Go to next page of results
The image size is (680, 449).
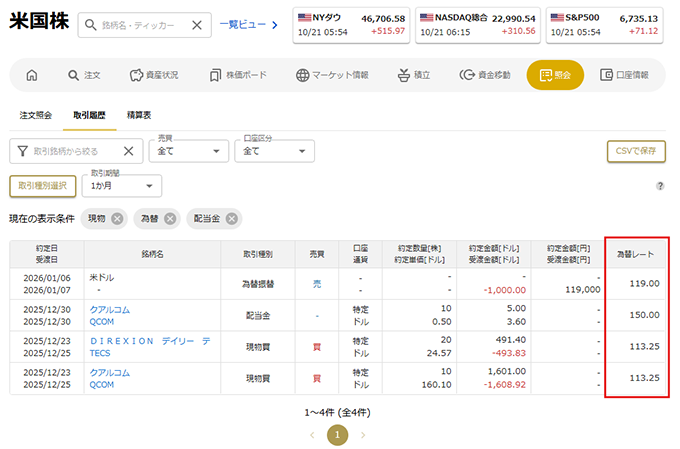click(363, 435)
